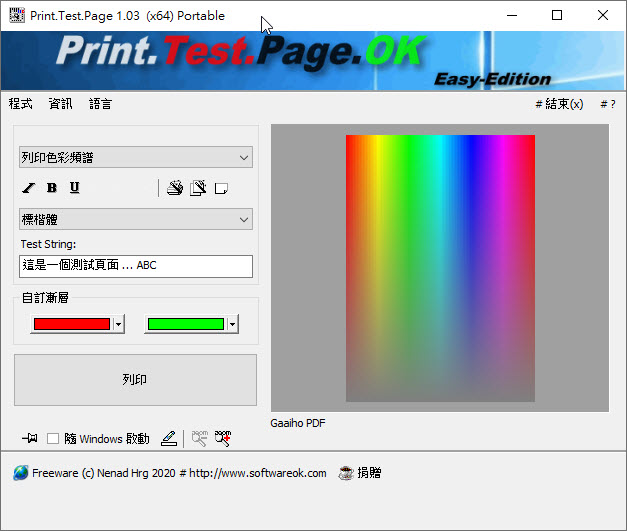Open the 語言 menu
The width and height of the screenshot is (627, 531).
pyautogui.click(x=100, y=104)
